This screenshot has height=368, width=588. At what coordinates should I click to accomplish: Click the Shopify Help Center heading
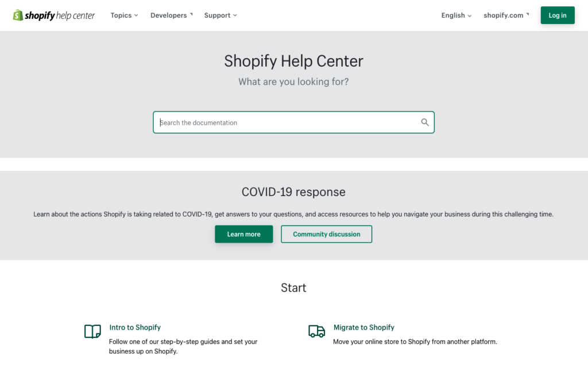pos(293,61)
